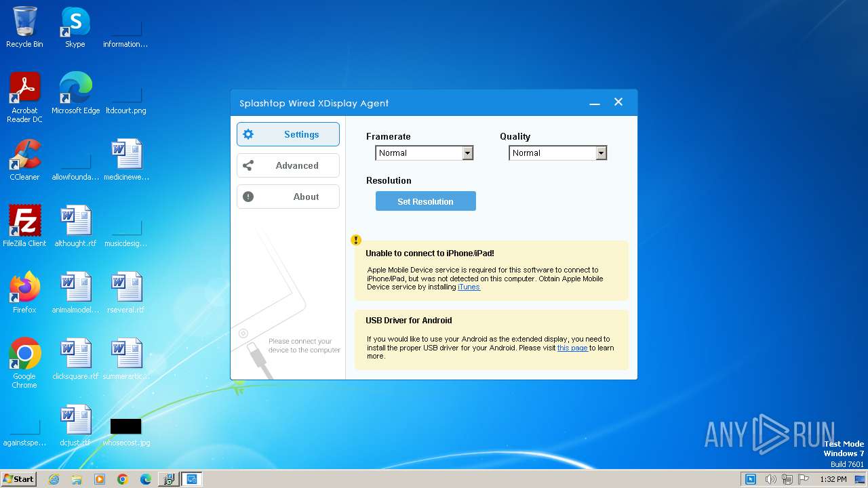This screenshot has width=868, height=488.
Task: Select the dcjust.rtf file icon
Action: [75, 426]
